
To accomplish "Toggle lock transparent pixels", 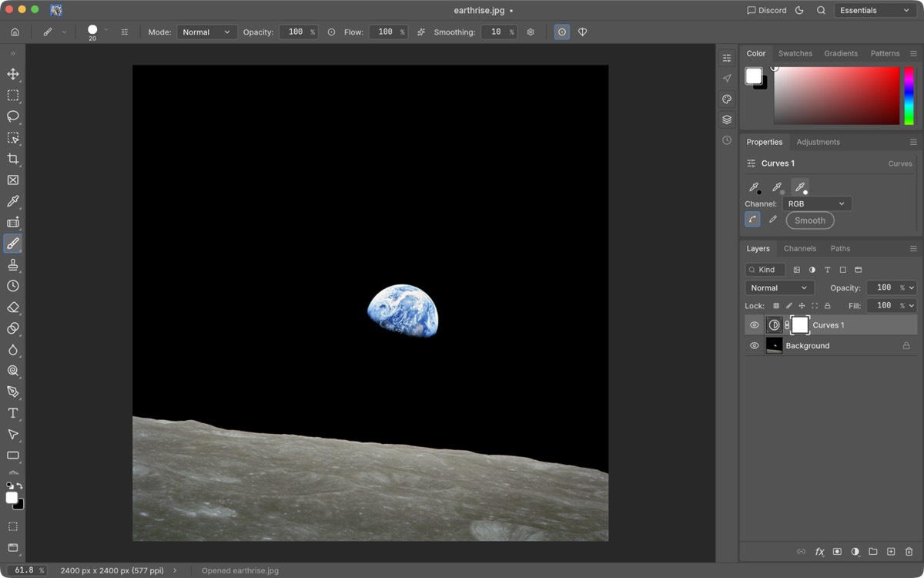I will pos(776,306).
